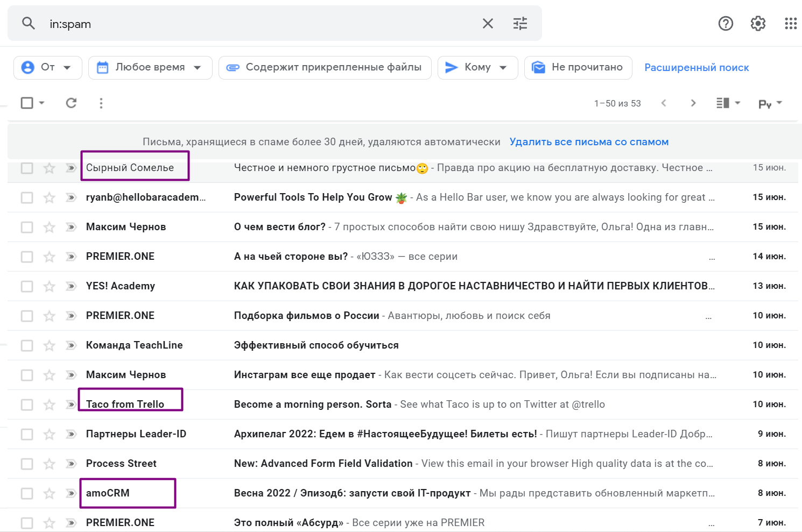Clear the in:spam search query
The width and height of the screenshot is (802, 532).
[x=488, y=23]
